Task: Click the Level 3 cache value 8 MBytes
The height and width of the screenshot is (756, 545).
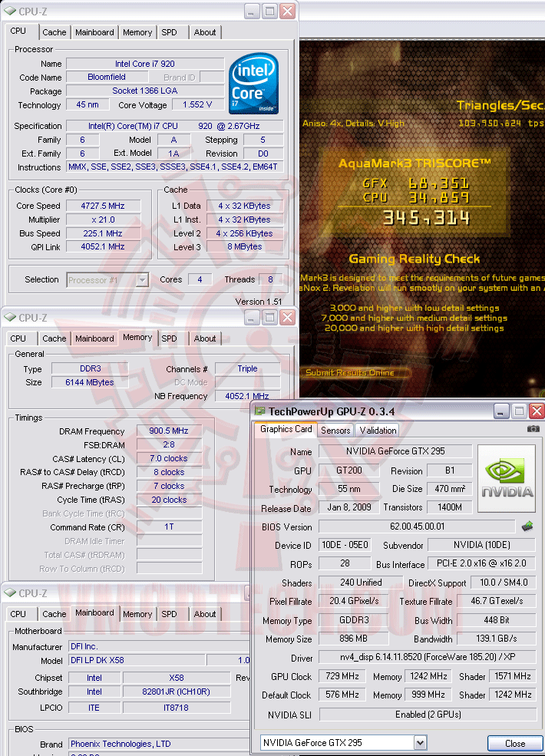Action: coord(245,247)
